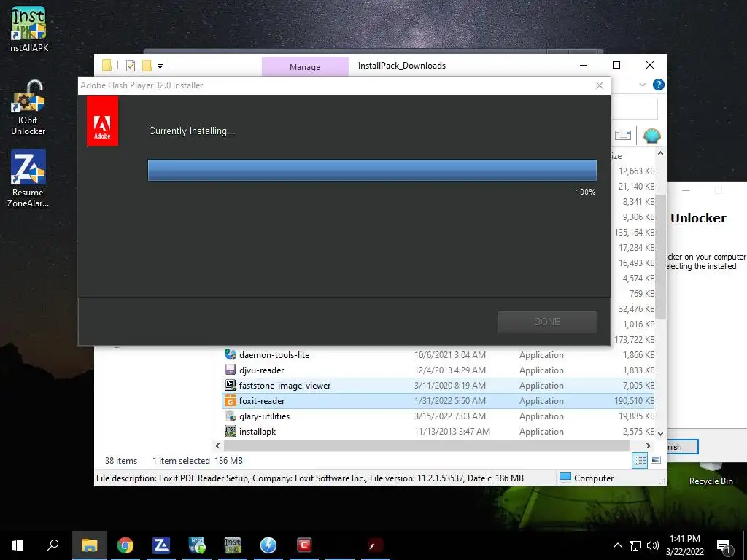This screenshot has width=747, height=560.
Task: Click the Adobe logo in installer
Action: tap(102, 120)
